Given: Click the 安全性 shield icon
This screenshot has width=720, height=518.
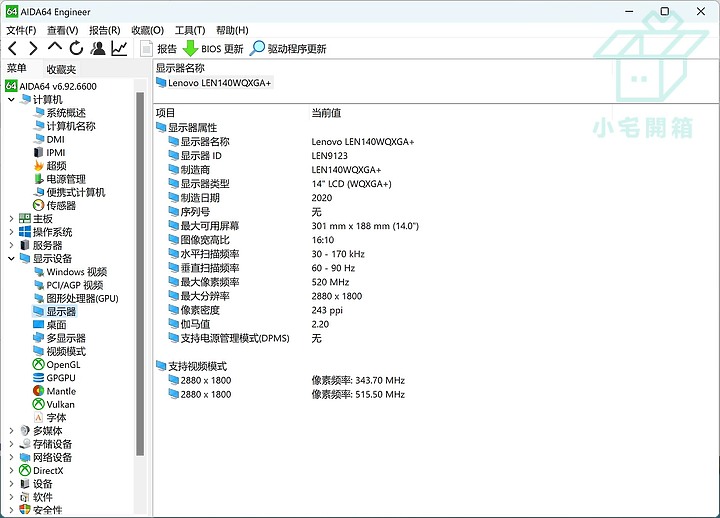Looking at the screenshot, I should click(x=25, y=510).
